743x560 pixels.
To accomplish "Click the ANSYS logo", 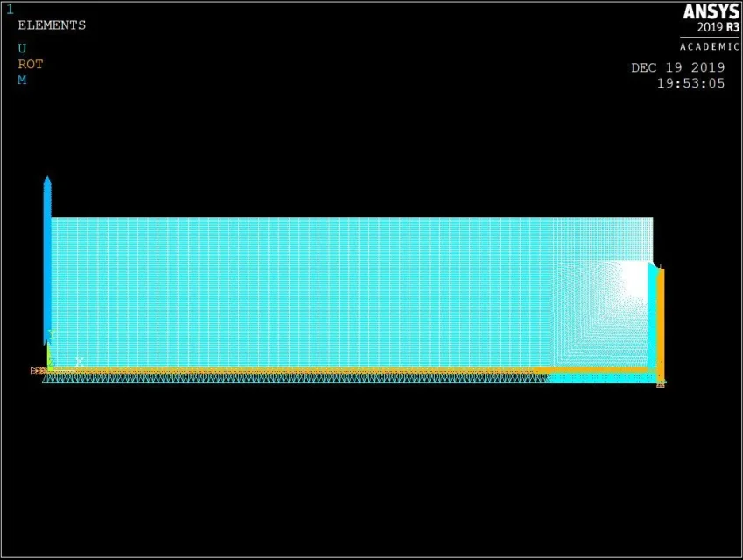I will (711, 12).
